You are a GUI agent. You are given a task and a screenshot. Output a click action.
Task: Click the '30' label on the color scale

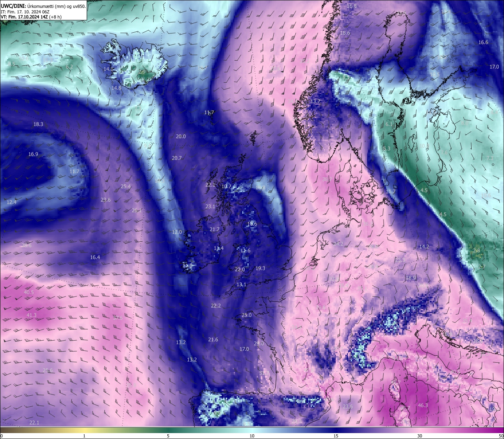coord(420,436)
